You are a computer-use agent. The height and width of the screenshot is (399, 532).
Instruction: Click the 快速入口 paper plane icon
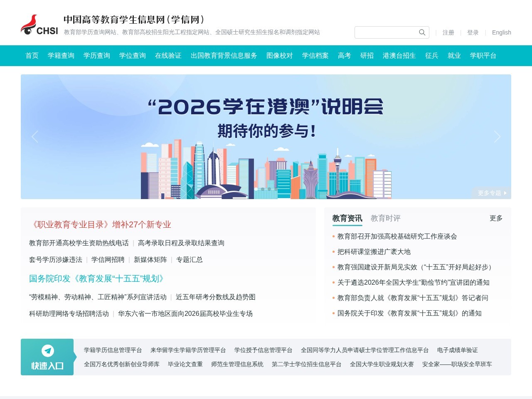coord(48,351)
